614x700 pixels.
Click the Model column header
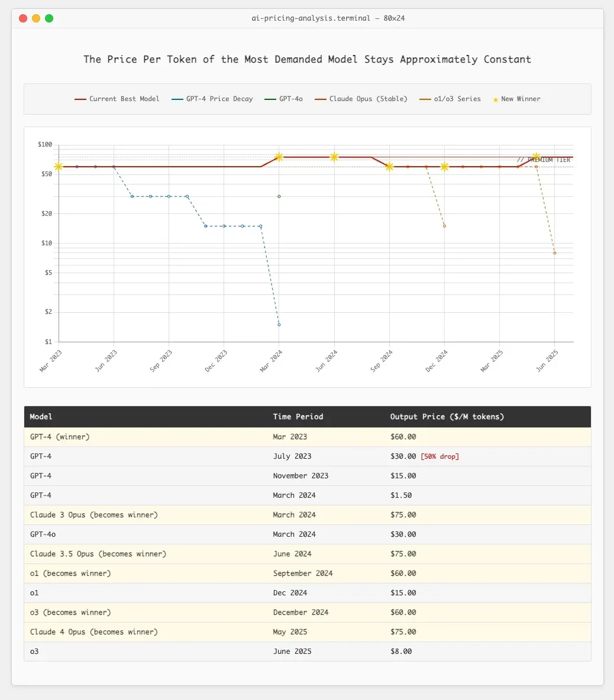[41, 417]
